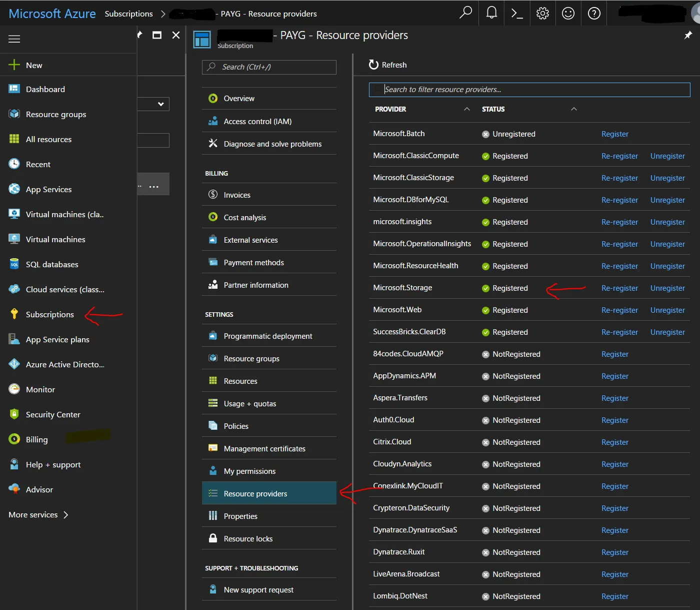Open Policies in settings

[269, 426]
